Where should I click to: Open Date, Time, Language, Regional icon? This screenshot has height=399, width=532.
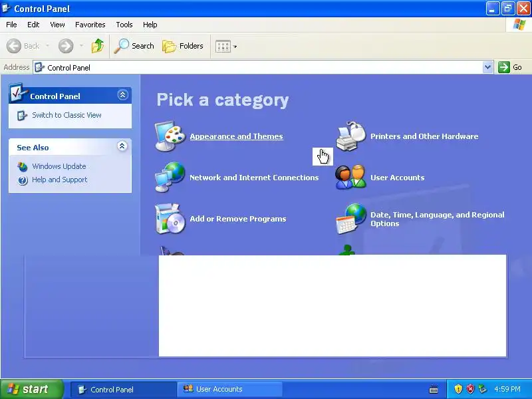pos(351,219)
